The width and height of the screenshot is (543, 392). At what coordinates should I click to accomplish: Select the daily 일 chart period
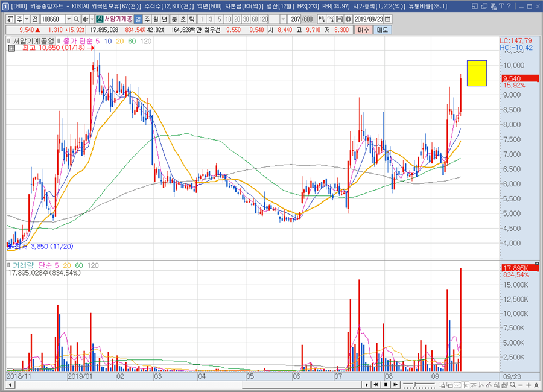coord(138,19)
